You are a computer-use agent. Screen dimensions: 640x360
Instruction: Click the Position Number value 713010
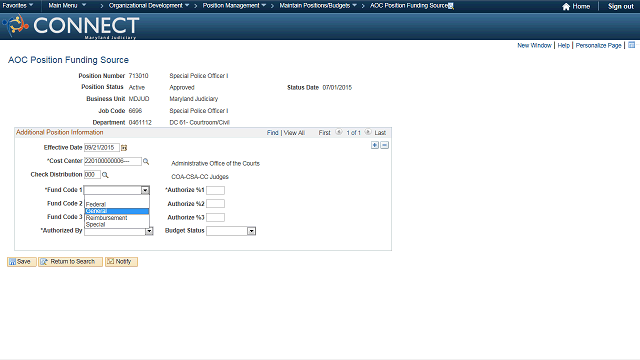pos(138,76)
